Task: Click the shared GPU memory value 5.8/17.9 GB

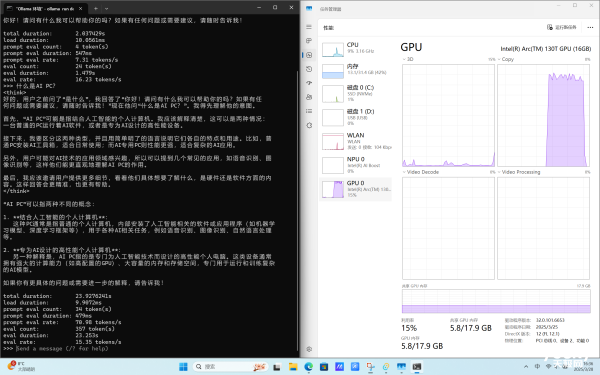Action: tap(471, 328)
